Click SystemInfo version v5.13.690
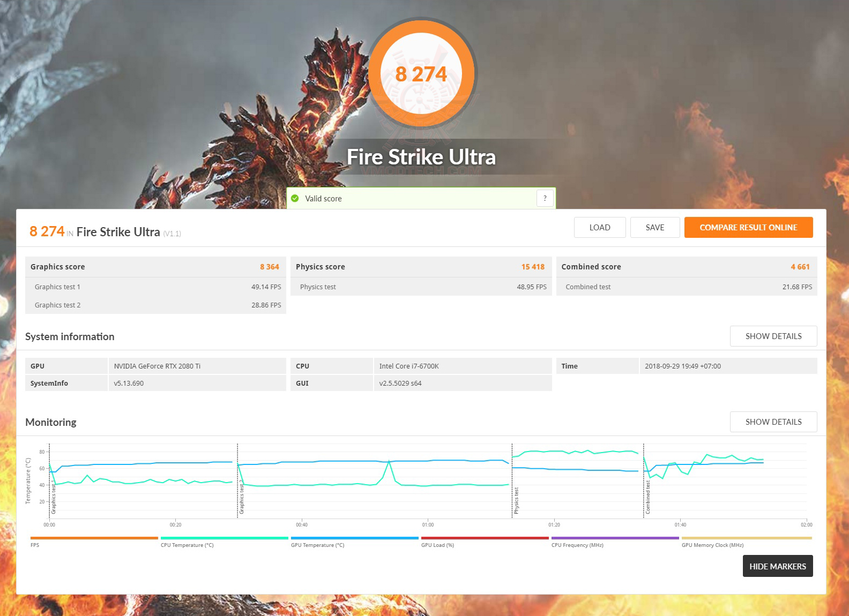The height and width of the screenshot is (616, 849). [x=129, y=383]
